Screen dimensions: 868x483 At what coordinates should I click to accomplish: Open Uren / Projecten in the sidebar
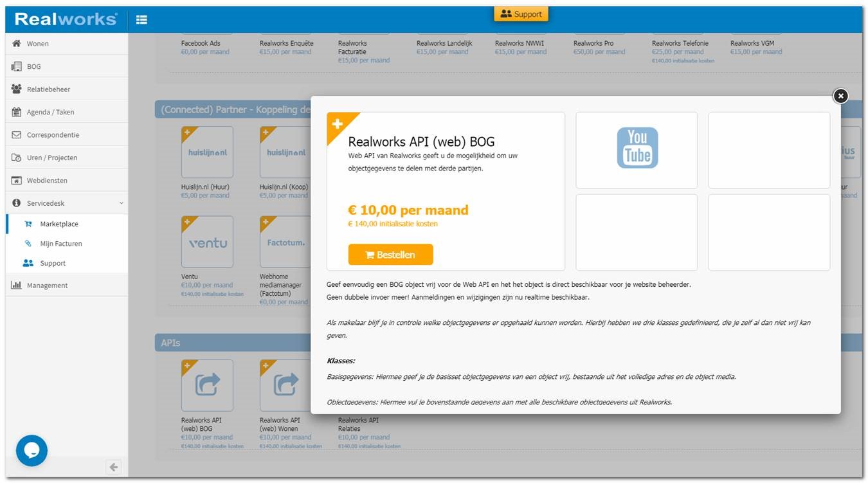(x=66, y=158)
